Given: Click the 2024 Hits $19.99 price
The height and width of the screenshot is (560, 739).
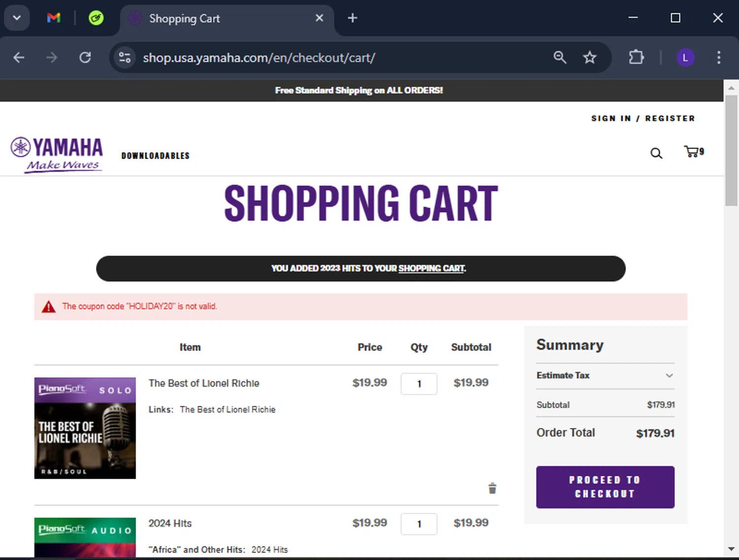Looking at the screenshot, I should [x=369, y=523].
